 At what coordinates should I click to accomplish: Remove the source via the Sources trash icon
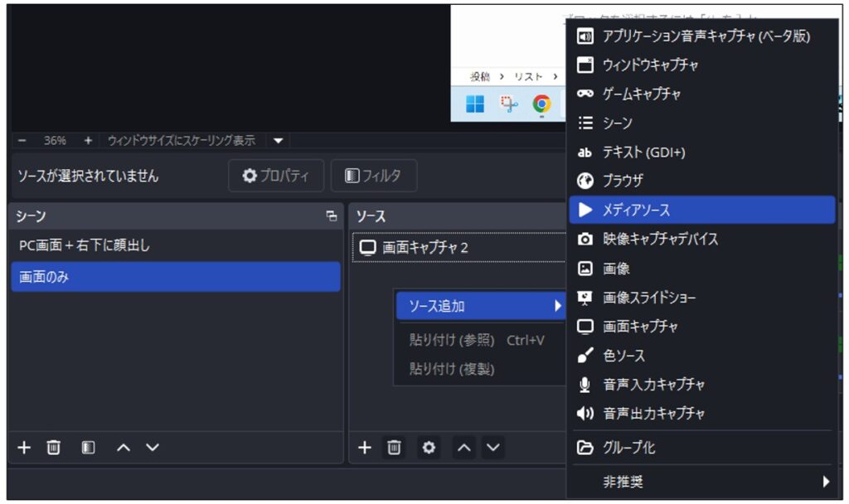tap(395, 448)
